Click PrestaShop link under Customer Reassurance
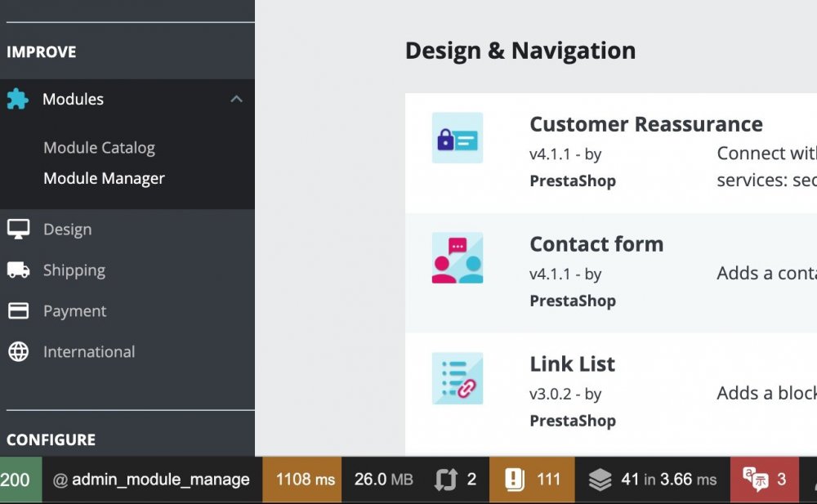The height and width of the screenshot is (504, 817). 572,181
